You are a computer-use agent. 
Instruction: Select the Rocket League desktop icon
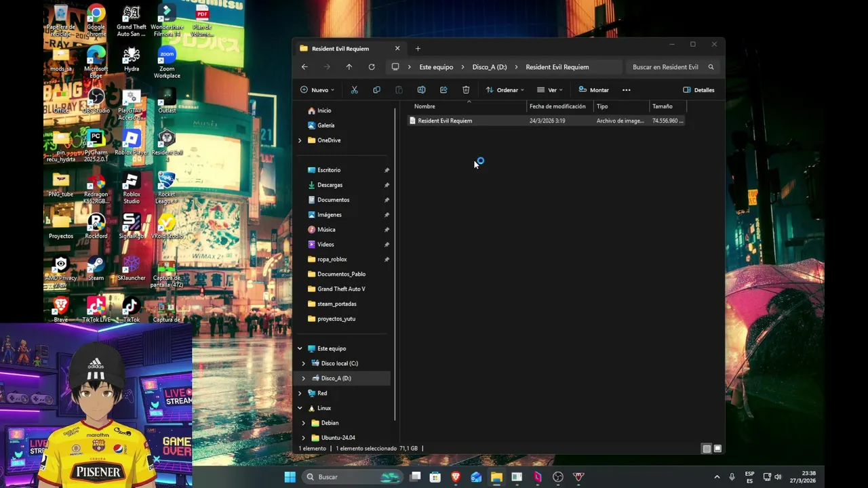[x=167, y=189]
